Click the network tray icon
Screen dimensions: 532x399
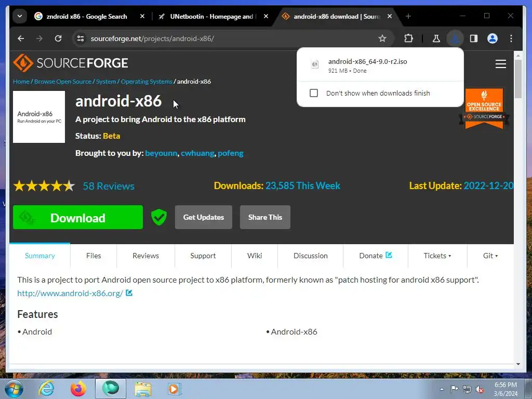pyautogui.click(x=467, y=390)
